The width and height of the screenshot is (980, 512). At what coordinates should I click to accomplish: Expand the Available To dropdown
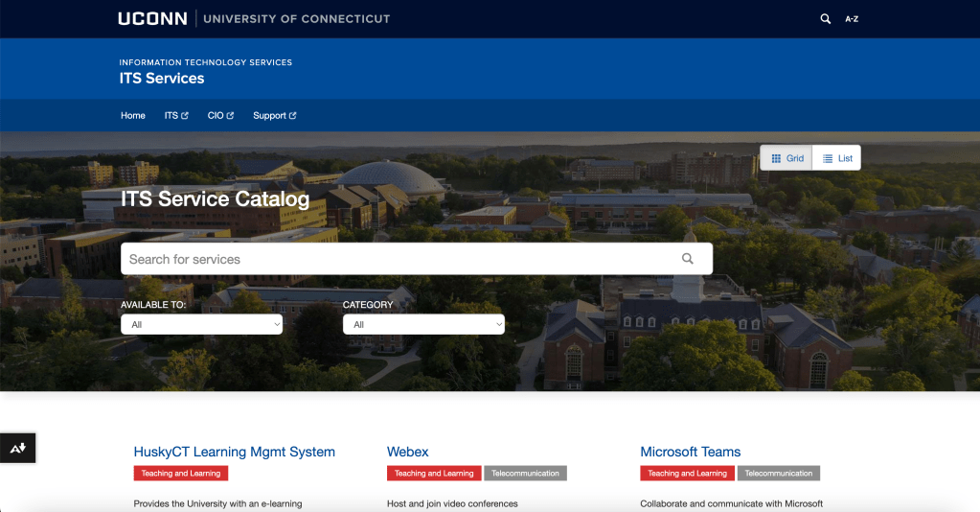pos(201,325)
